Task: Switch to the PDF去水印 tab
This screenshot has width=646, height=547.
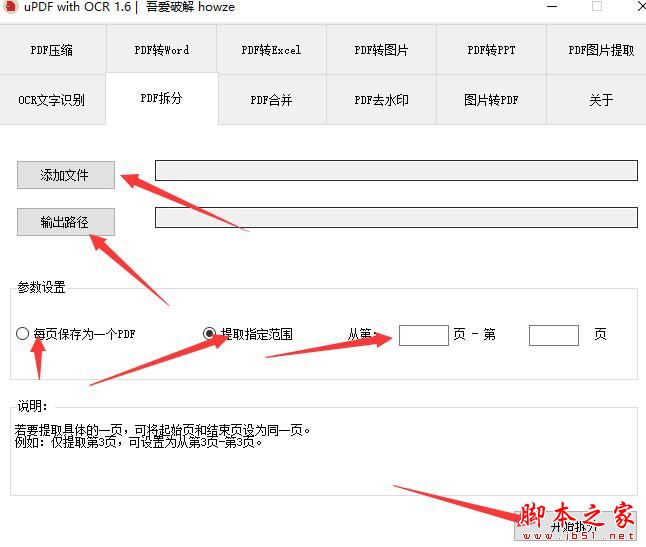Action: pos(382,100)
